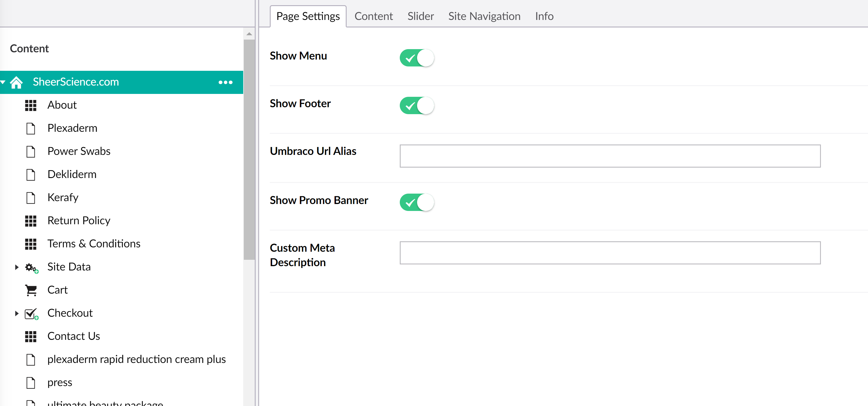Click the home icon beside SheerScience.com
Screen dimensions: 868x406
tap(16, 82)
